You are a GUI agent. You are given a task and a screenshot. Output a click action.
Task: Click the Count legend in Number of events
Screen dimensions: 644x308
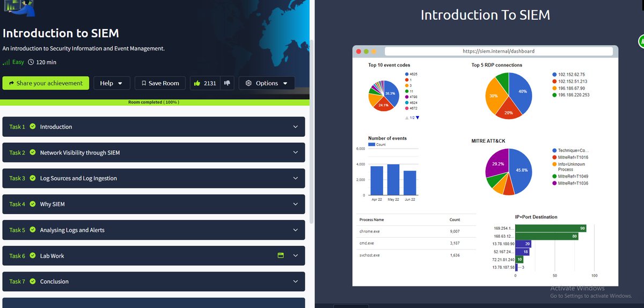click(377, 145)
